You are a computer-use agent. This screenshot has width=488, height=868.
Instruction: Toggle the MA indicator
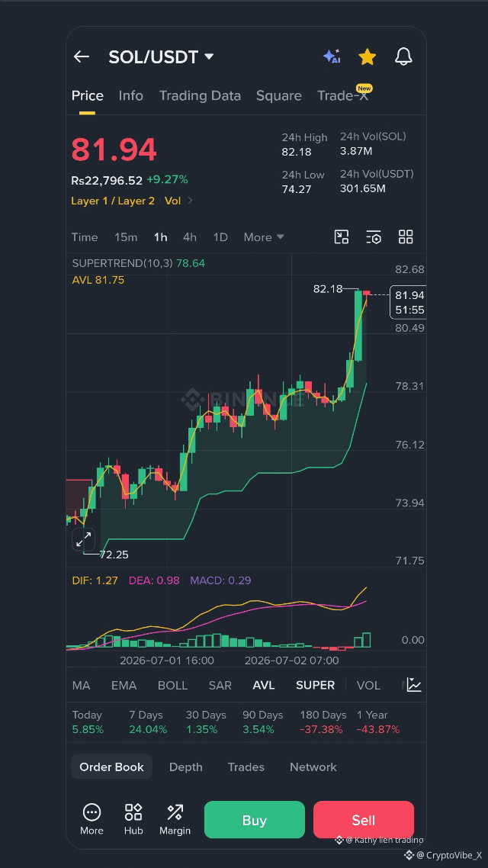tap(82, 685)
